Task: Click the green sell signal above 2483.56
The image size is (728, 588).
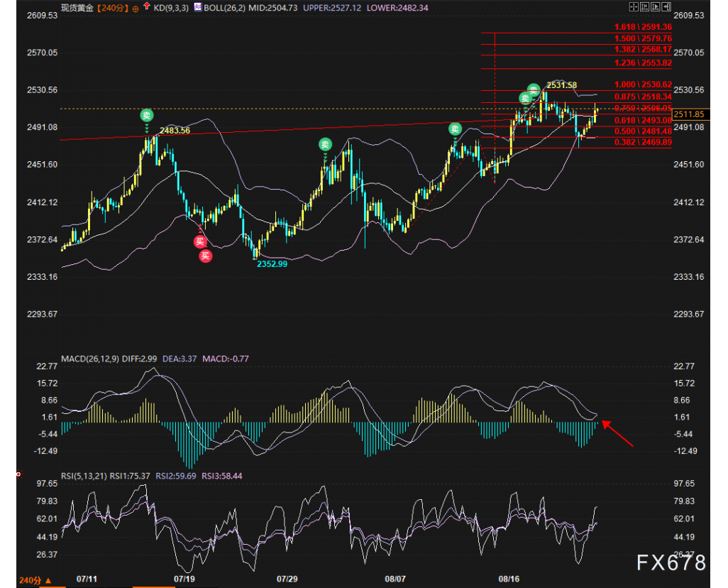Action: 147,115
